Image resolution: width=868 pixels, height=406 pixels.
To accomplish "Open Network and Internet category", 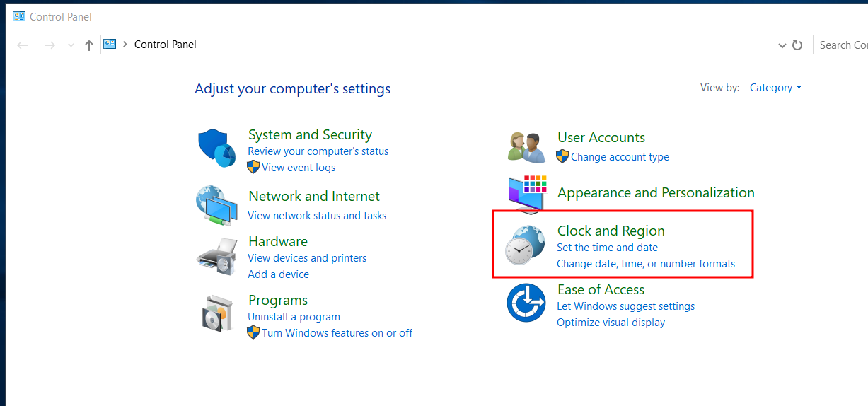I will pyautogui.click(x=314, y=196).
